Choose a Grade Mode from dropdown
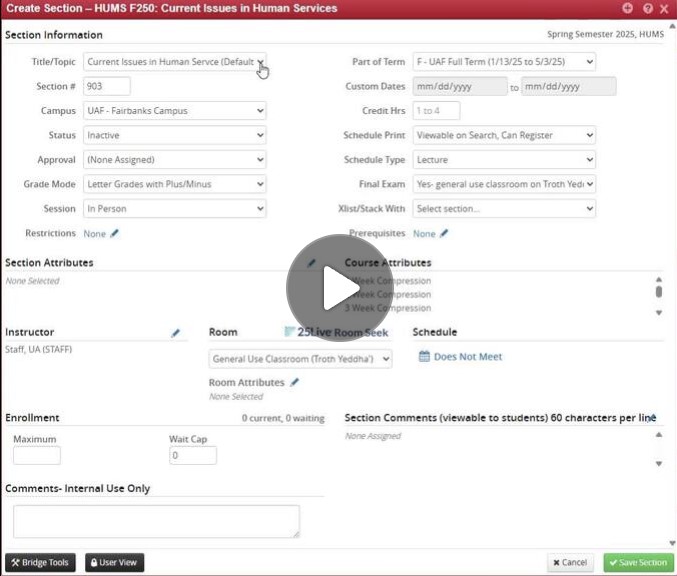The height and width of the screenshot is (576, 677). pos(175,184)
